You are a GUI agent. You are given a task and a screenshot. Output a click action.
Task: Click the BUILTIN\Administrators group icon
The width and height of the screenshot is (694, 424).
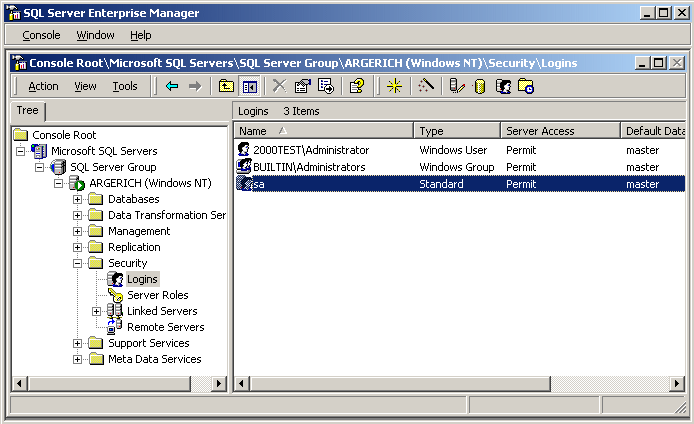244,166
